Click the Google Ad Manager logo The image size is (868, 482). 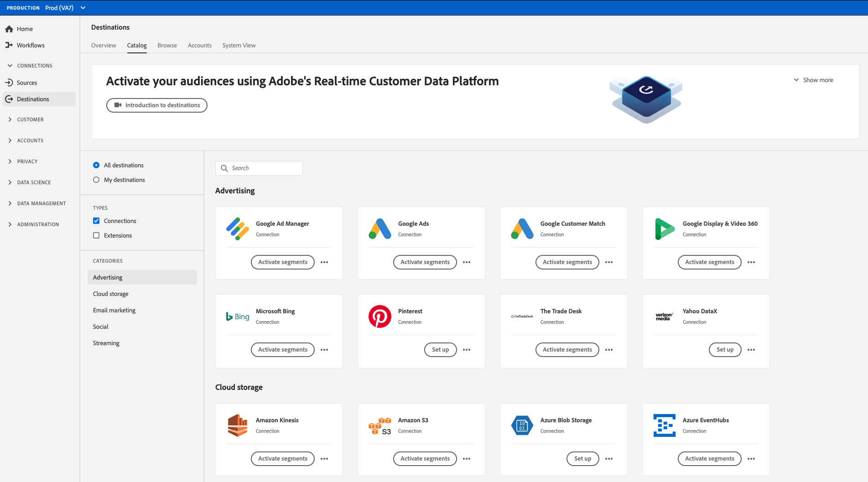(x=238, y=229)
